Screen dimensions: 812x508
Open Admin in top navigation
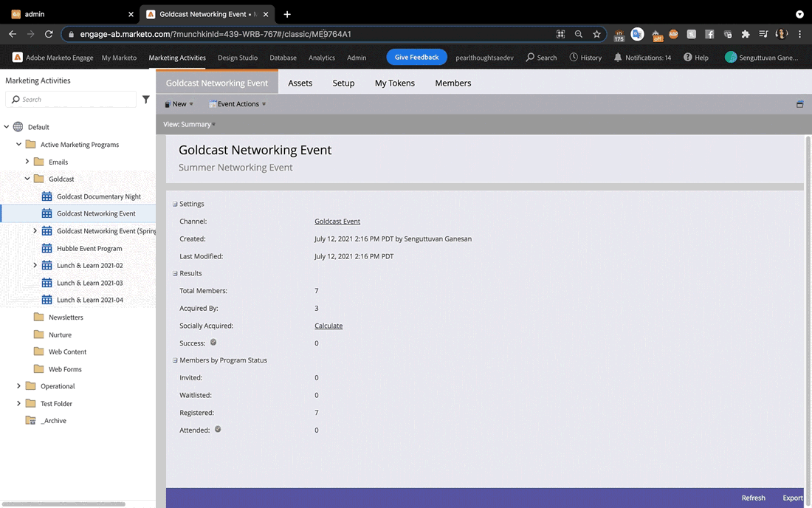tap(357, 58)
